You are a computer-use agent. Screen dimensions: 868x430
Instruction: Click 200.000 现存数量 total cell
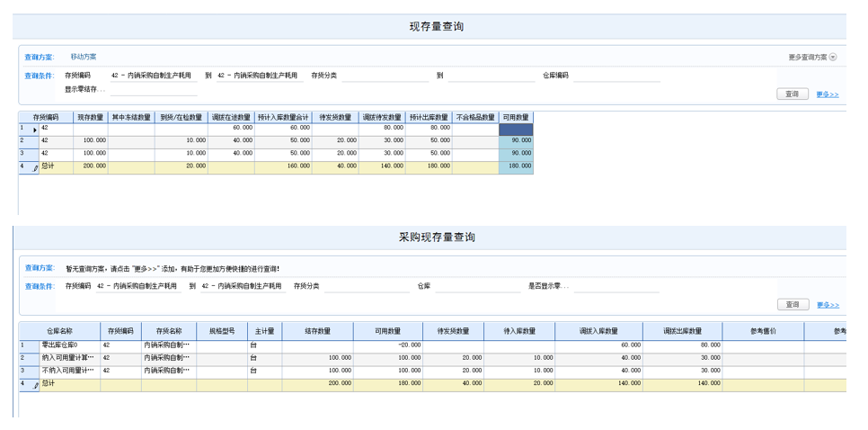pyautogui.click(x=90, y=167)
